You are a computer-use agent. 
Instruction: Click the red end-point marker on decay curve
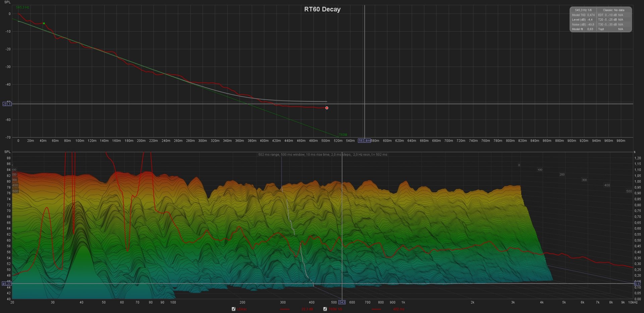[327, 108]
